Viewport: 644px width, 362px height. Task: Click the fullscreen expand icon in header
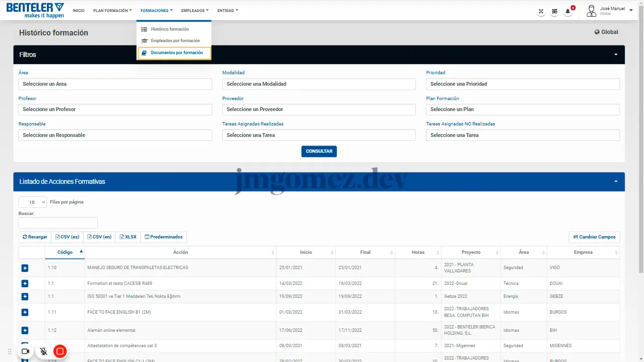point(541,11)
